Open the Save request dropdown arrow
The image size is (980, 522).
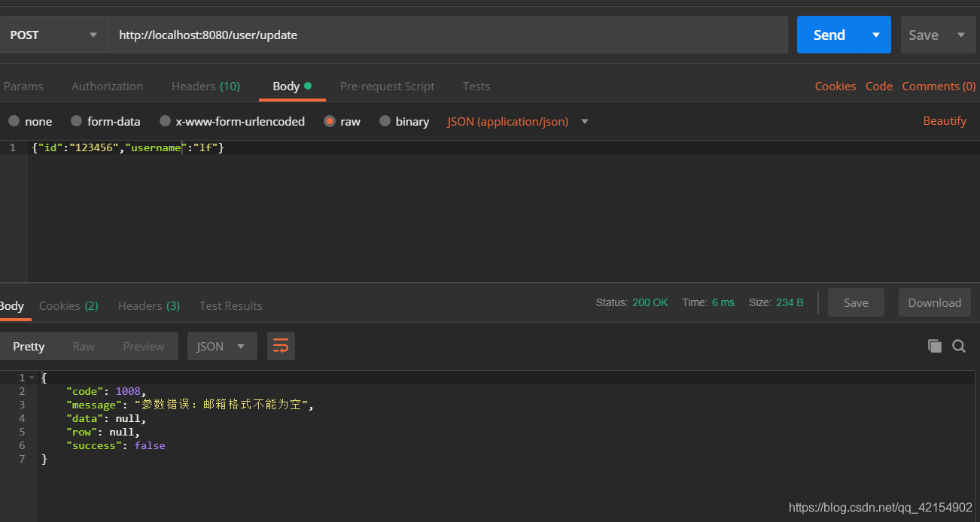[x=961, y=35]
